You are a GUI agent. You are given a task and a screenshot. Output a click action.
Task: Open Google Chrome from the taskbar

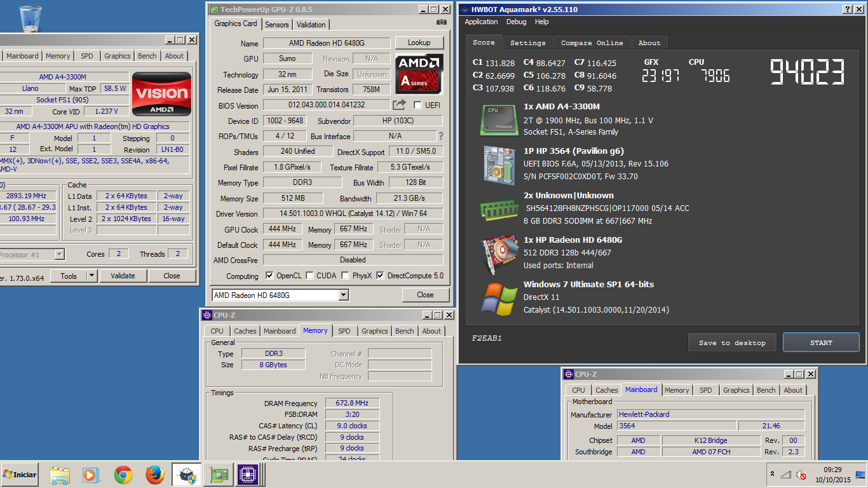point(123,475)
